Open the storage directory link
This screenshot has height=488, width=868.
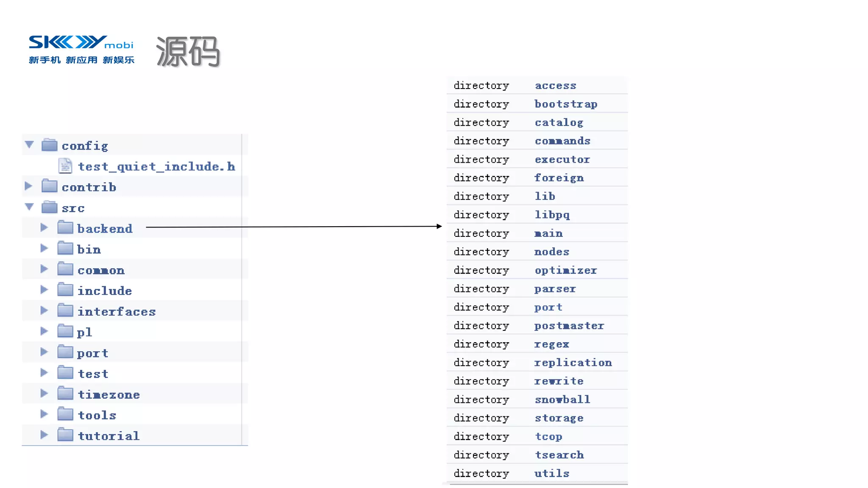click(x=559, y=418)
